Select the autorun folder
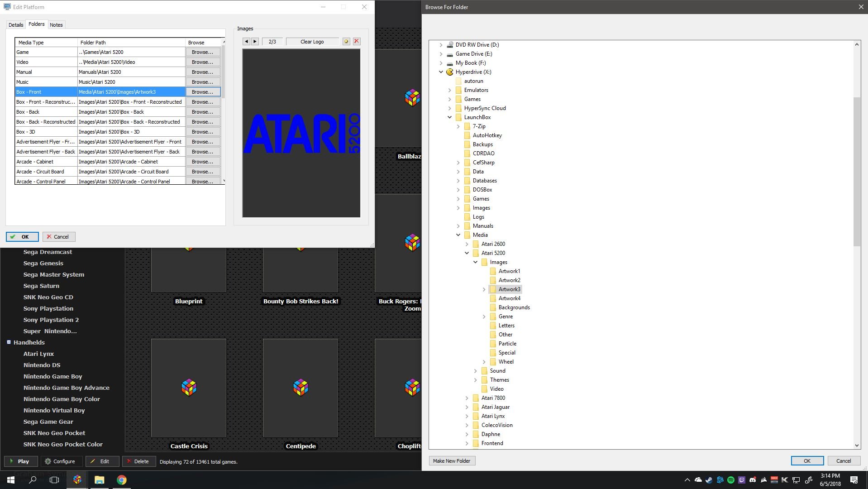Viewport: 868px width, 489px height. click(473, 81)
